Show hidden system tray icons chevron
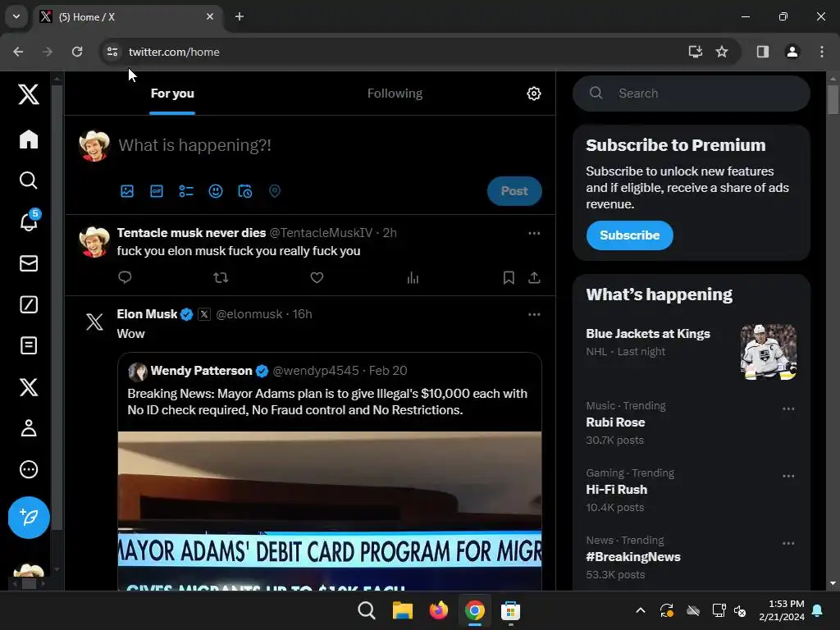Screen dimensions: 840x630 [640, 610]
